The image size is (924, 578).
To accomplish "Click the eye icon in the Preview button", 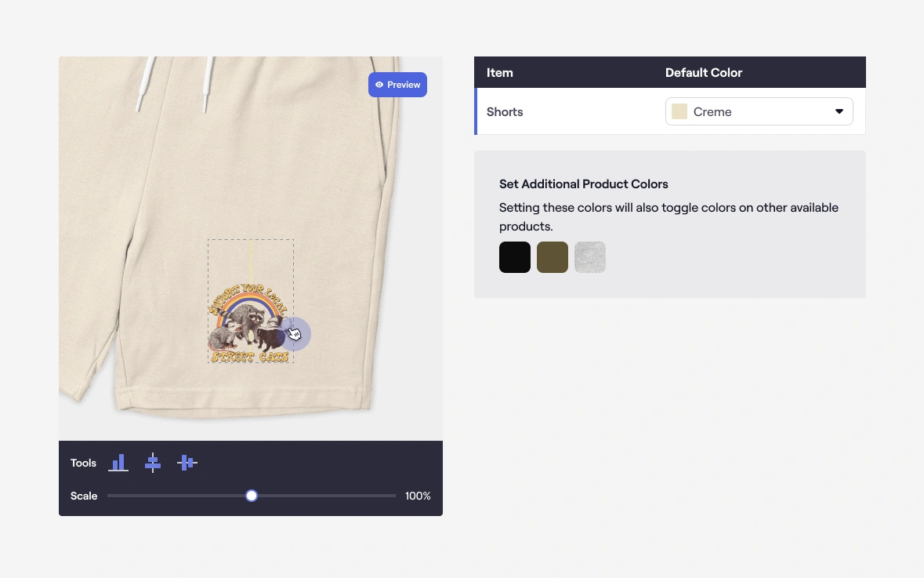I will pos(379,85).
